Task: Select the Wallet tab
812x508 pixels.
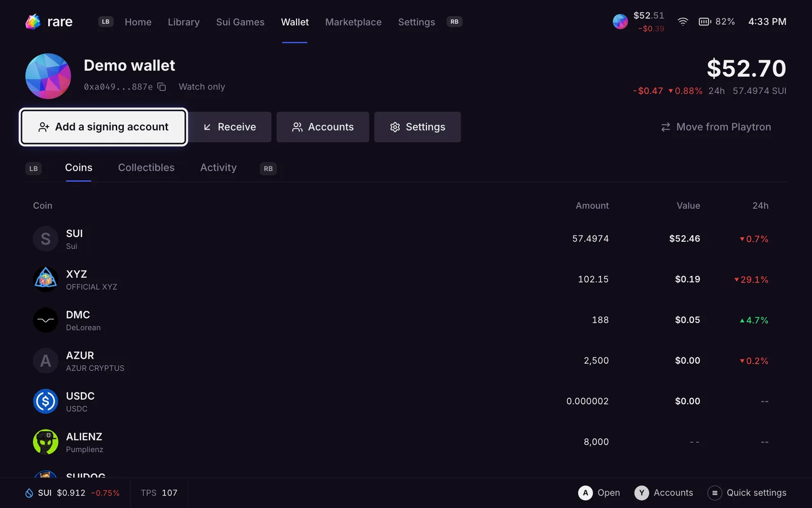Action: click(295, 22)
